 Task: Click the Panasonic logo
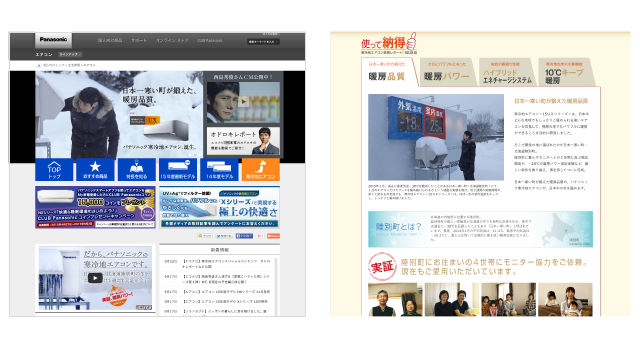pos(53,40)
